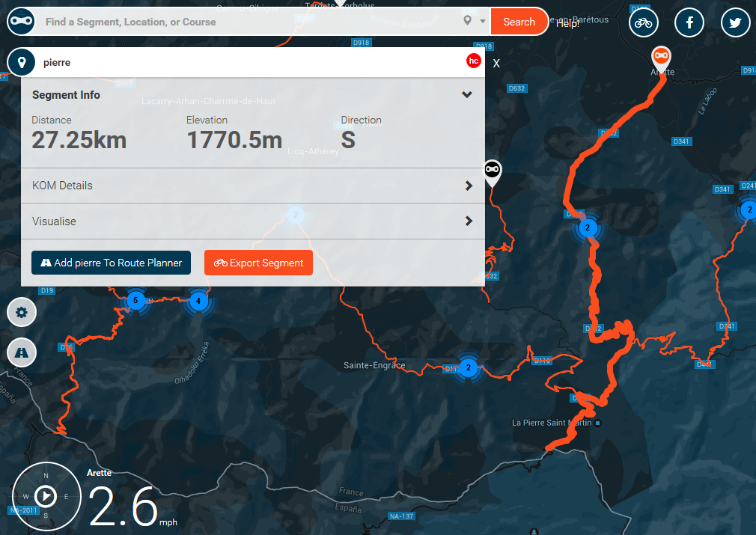Click the Export Segment button
The height and width of the screenshot is (535, 756).
[258, 263]
